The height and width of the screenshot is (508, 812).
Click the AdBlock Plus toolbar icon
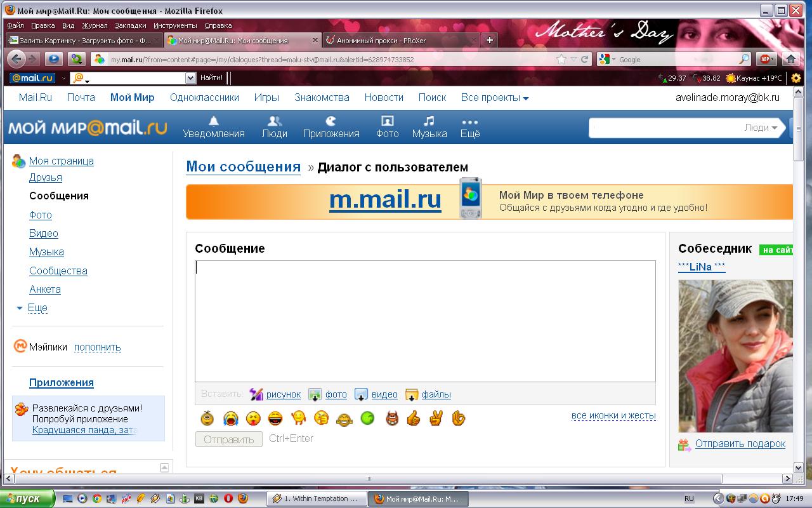(766, 59)
